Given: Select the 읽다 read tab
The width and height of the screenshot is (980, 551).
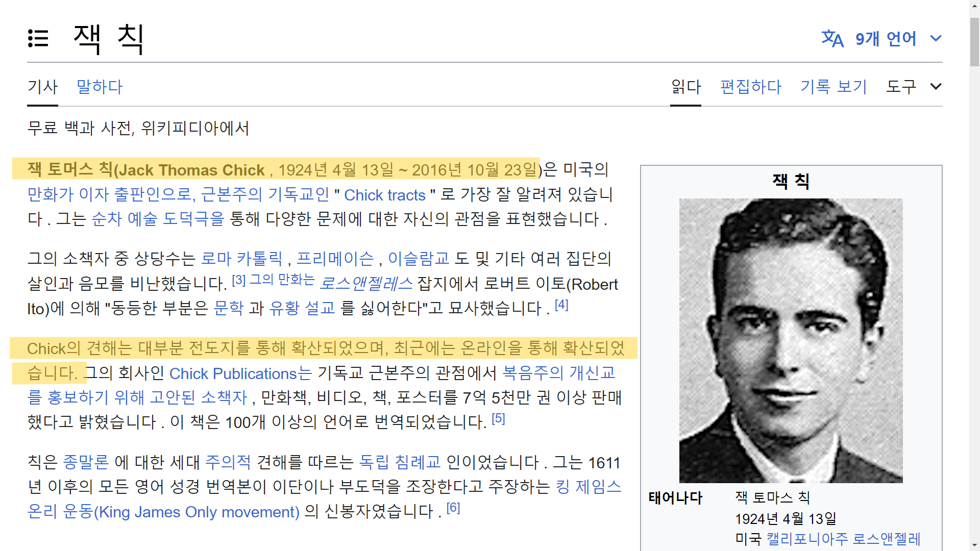Looking at the screenshot, I should [x=686, y=87].
